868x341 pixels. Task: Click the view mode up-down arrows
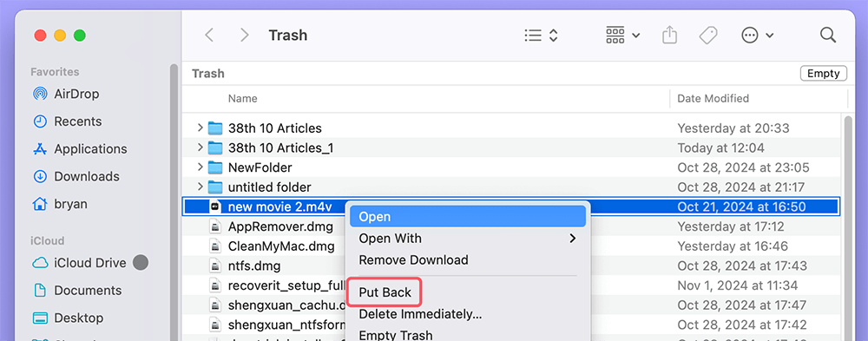tap(553, 36)
